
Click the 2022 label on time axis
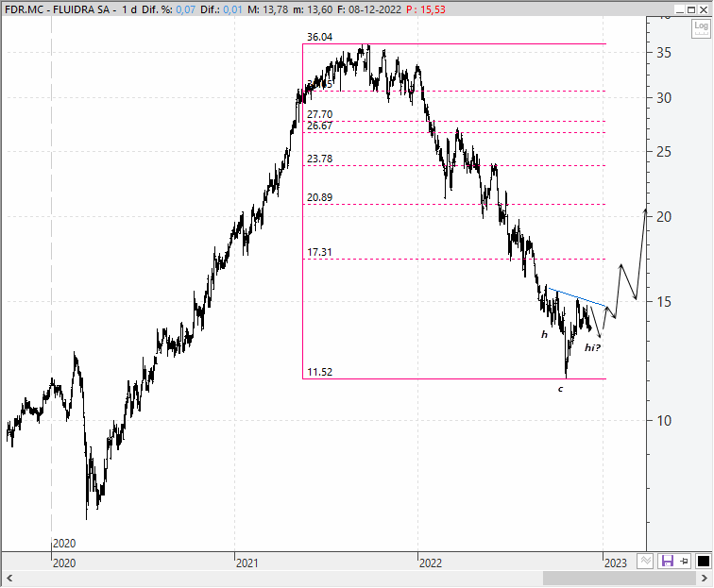tap(431, 563)
